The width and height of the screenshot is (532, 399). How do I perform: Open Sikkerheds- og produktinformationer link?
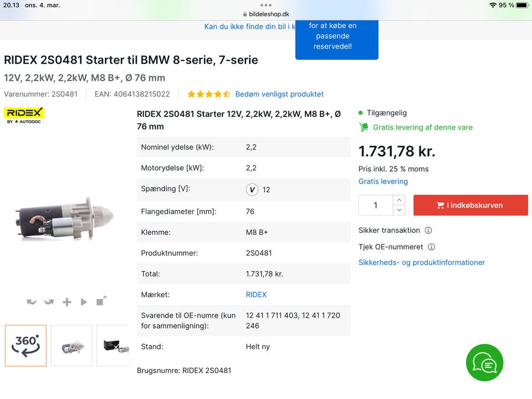pyautogui.click(x=421, y=263)
